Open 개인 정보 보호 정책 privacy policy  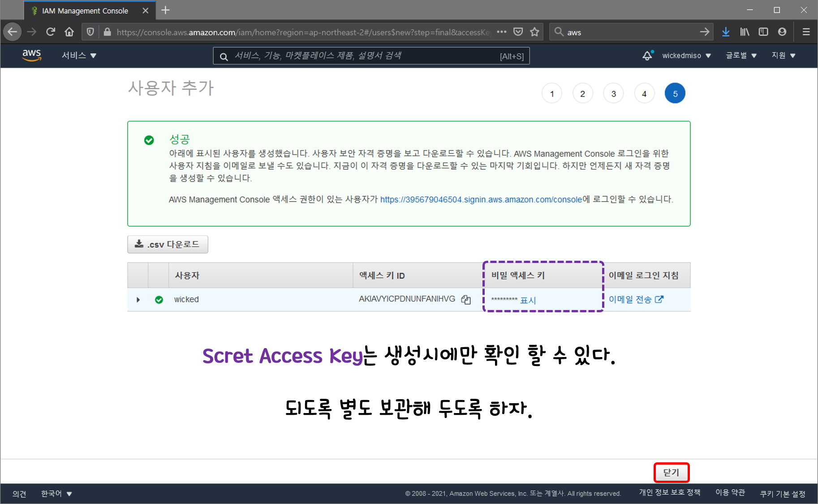click(x=669, y=493)
